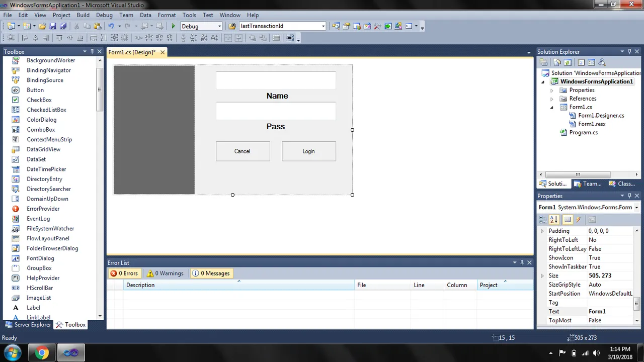The width and height of the screenshot is (644, 362).
Task: Pick the Button control in Toolbox
Action: [x=35, y=90]
